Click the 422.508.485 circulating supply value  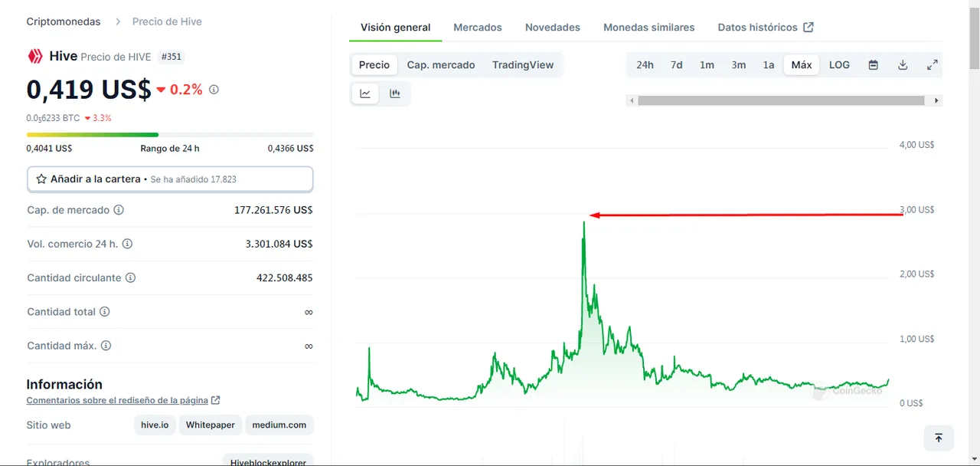(284, 277)
